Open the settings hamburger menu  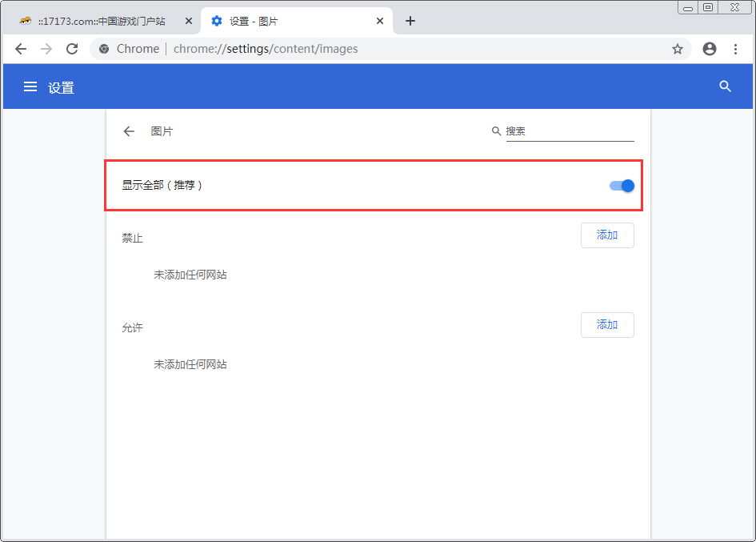click(x=30, y=86)
